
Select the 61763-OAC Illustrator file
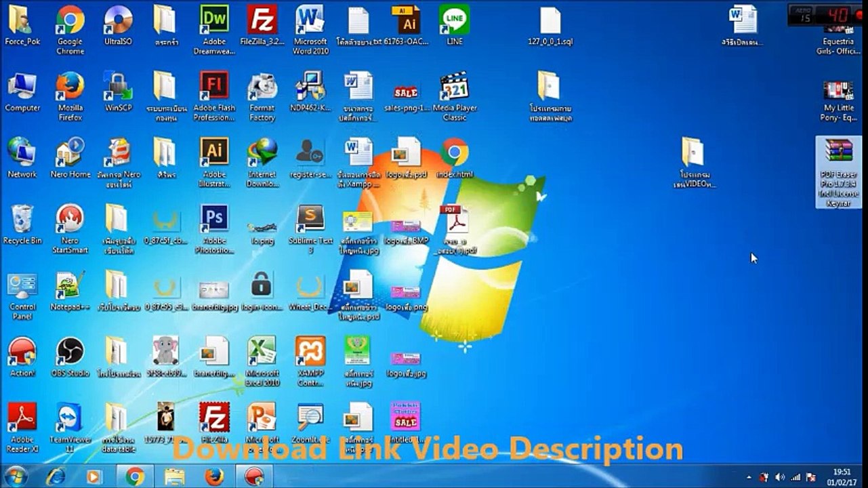click(407, 26)
